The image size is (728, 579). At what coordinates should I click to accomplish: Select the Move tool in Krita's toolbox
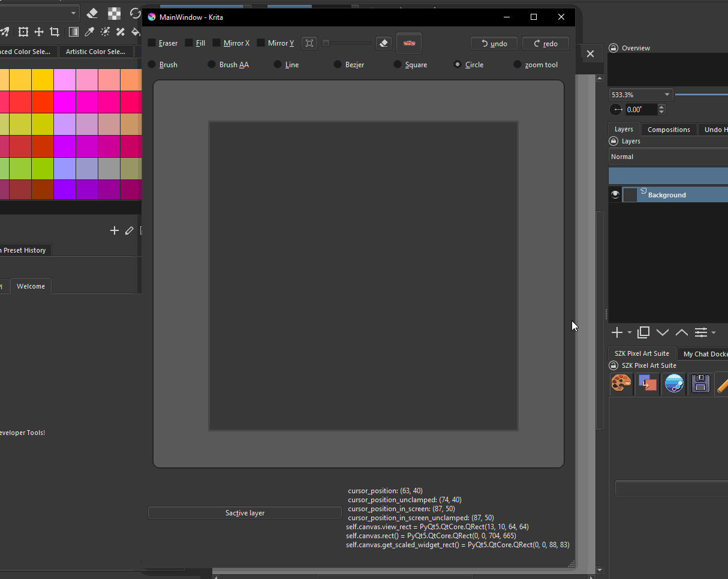[x=38, y=32]
